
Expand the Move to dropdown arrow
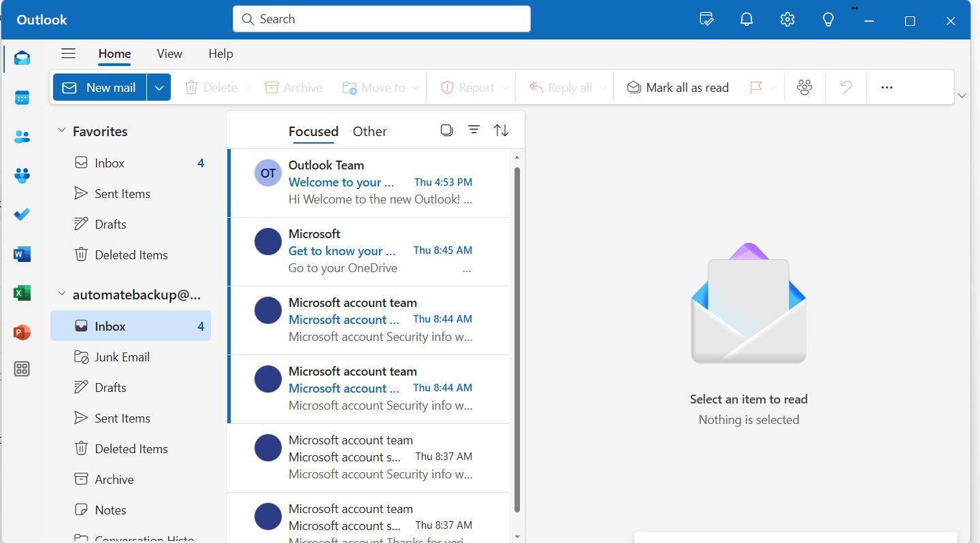(x=416, y=88)
